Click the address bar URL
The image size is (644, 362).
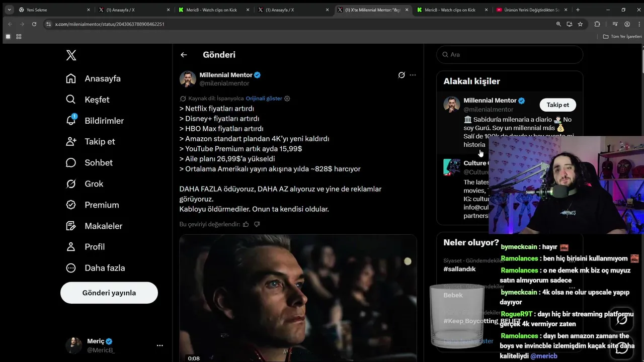click(110, 24)
